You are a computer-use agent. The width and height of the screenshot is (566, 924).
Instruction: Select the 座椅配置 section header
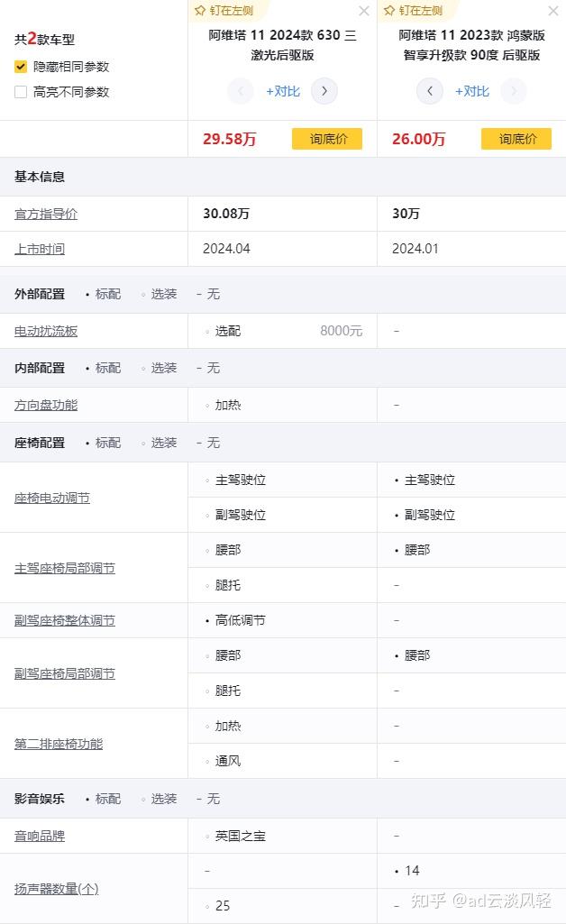pos(40,443)
